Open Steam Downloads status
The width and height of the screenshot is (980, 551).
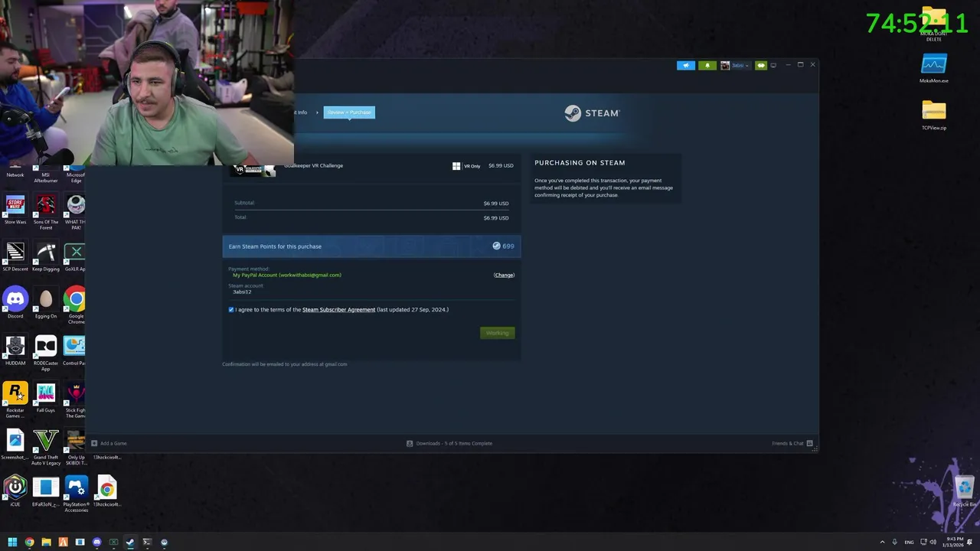tap(449, 443)
